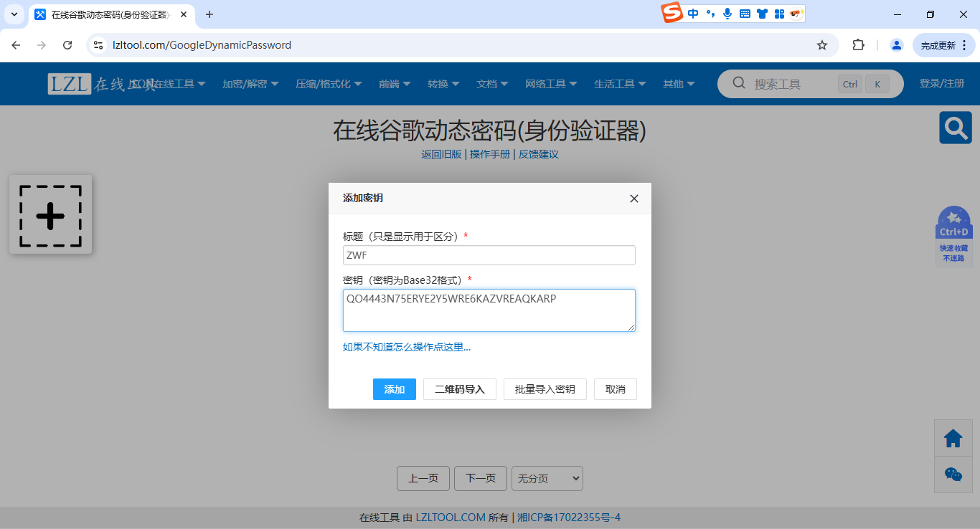Open the browser extensions puzzle icon
This screenshot has height=529, width=980.
[x=858, y=45]
